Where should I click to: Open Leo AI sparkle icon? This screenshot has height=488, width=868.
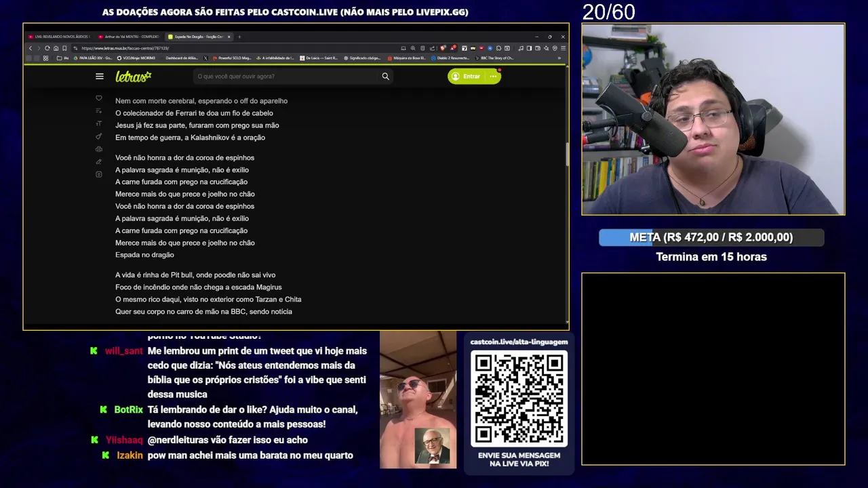[x=546, y=48]
